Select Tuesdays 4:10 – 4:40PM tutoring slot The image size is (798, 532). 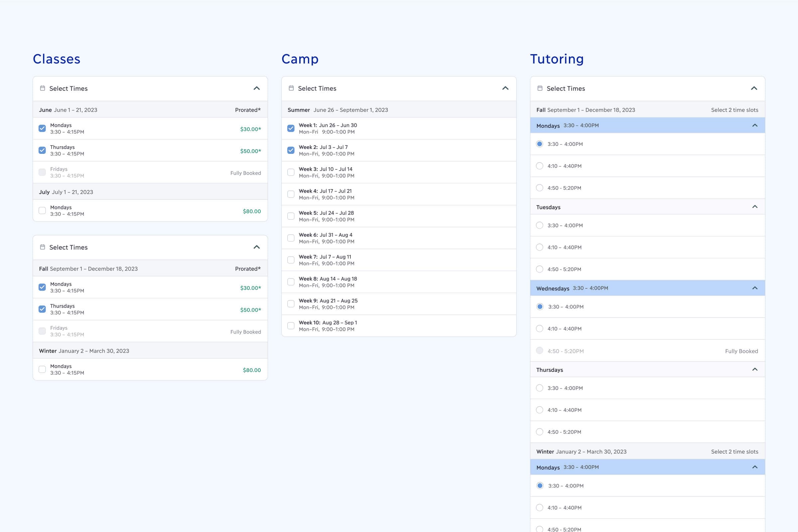(x=539, y=247)
